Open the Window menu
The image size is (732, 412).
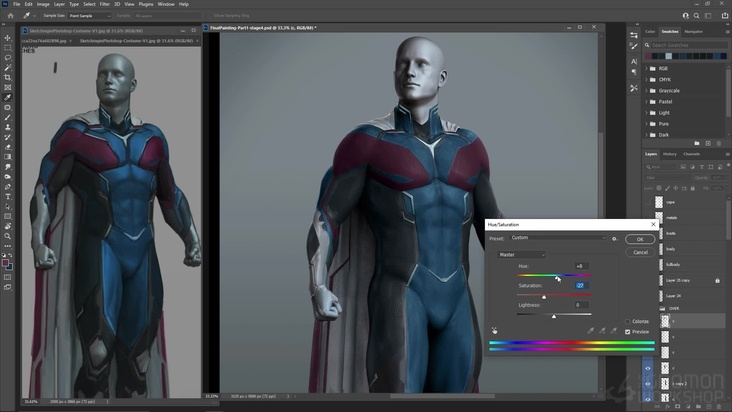tap(166, 4)
